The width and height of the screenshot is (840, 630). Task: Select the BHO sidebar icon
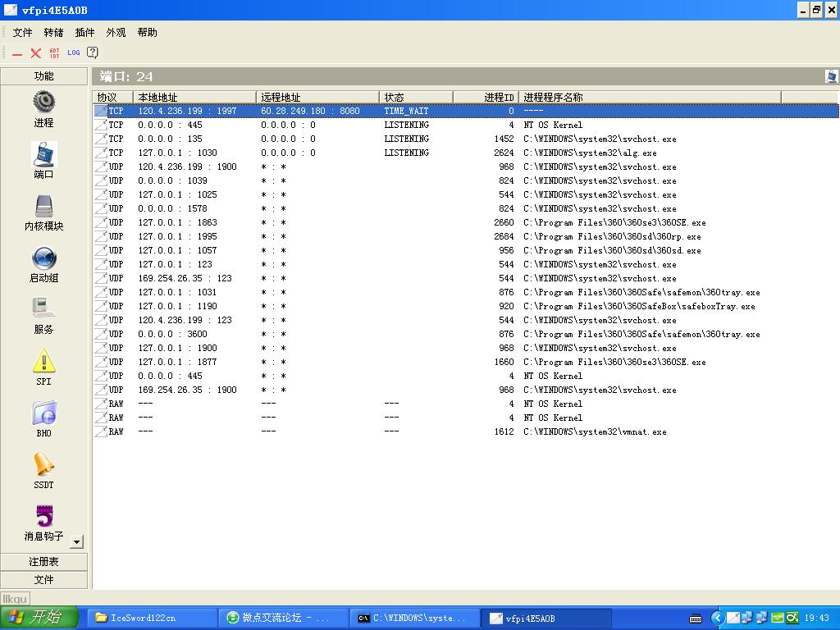coord(43,413)
